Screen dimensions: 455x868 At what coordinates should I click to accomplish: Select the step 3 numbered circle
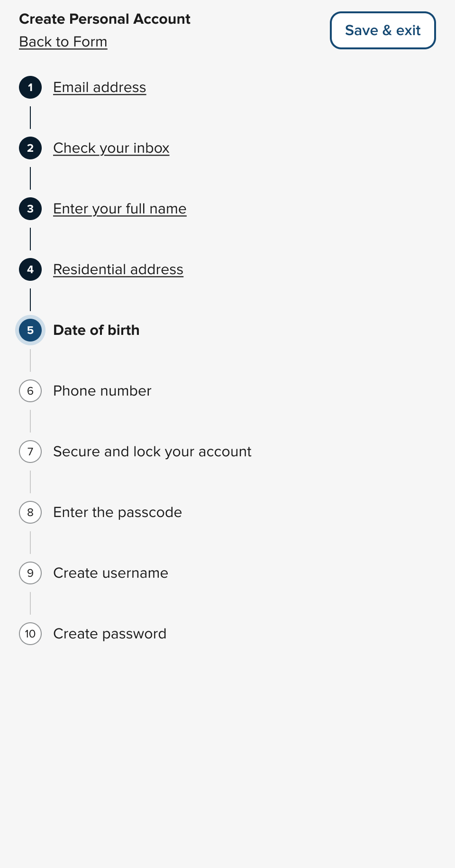[30, 209]
